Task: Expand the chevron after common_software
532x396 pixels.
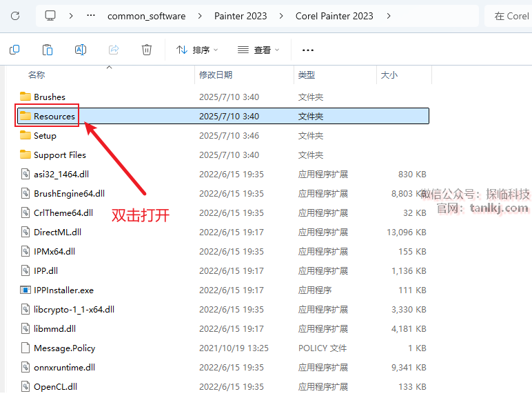Action: pos(200,16)
